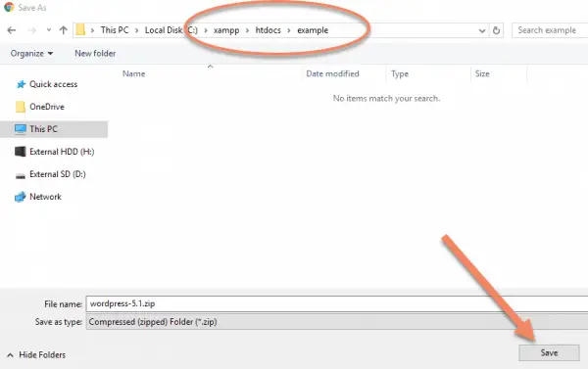
Task: Select This PC in the sidebar
Action: (54, 129)
